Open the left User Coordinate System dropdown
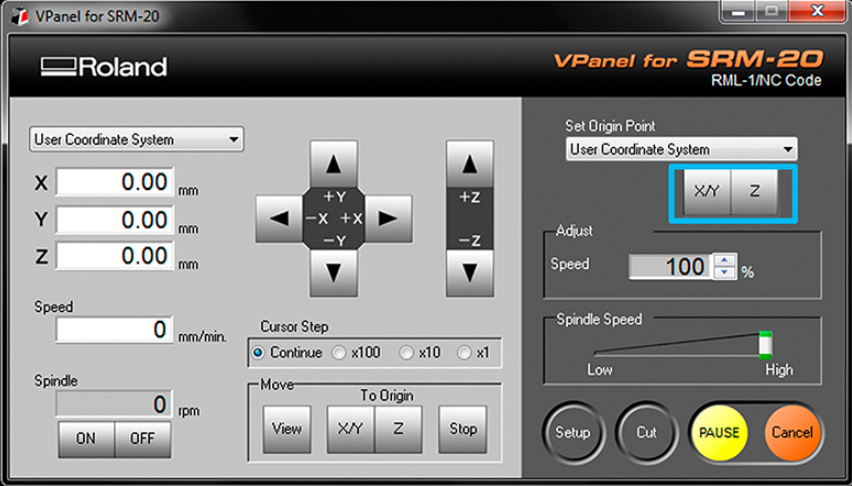This screenshot has width=852, height=486. tap(136, 140)
